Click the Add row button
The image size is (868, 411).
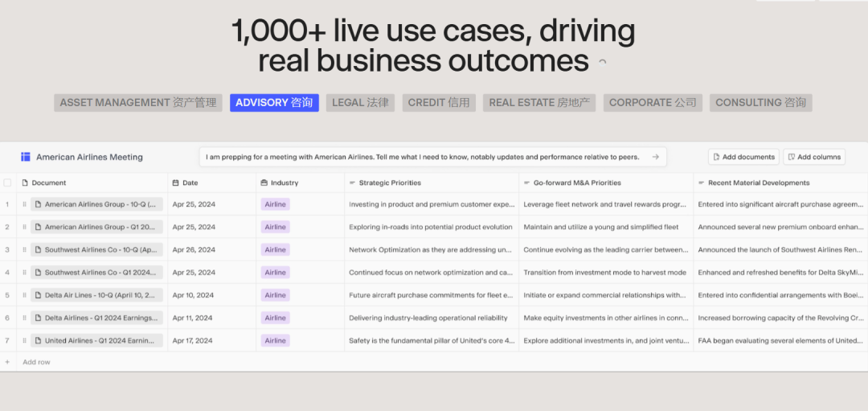tap(36, 362)
